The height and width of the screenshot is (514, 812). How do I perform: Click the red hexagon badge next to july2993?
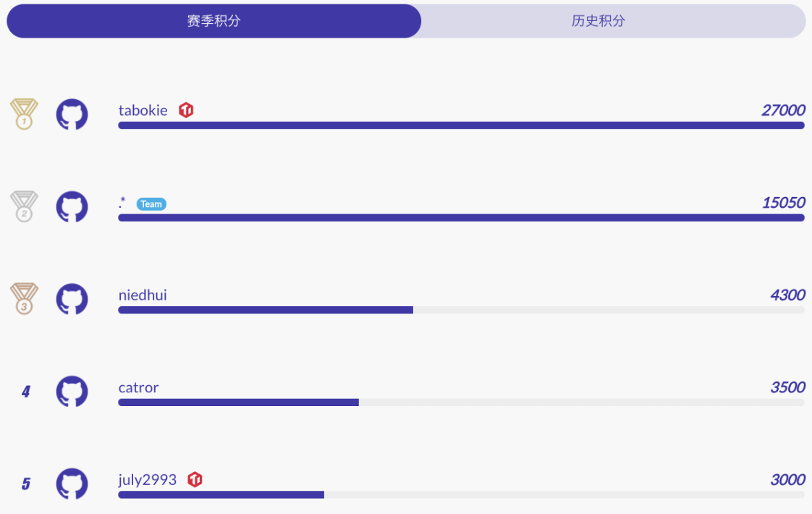pos(195,479)
